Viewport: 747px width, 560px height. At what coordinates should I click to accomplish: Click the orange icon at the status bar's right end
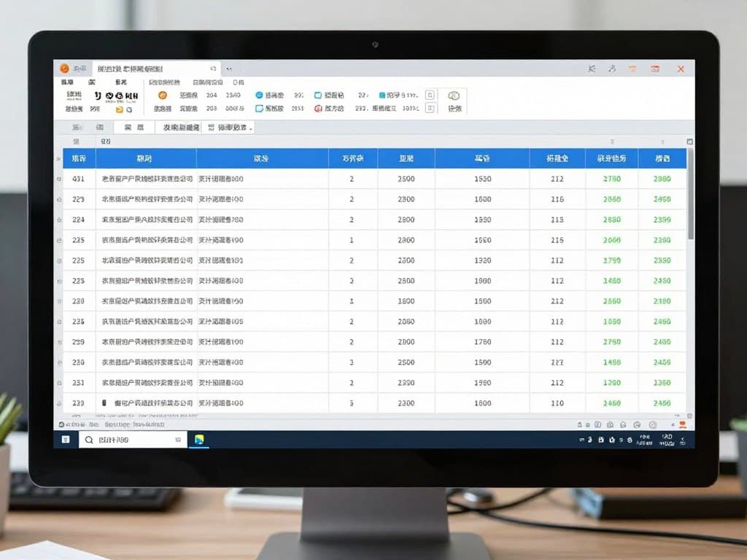682,424
